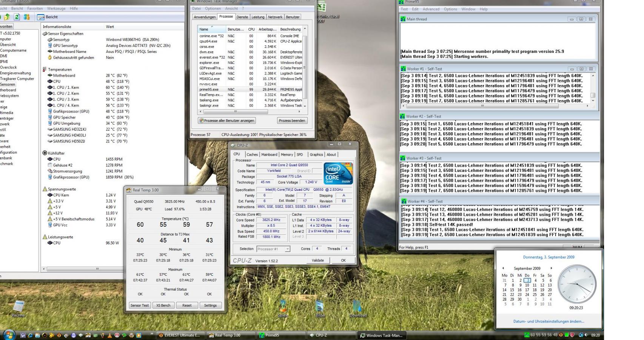This screenshot has height=340, width=644.
Task: Click the red shield tray icon
Action: point(572,335)
